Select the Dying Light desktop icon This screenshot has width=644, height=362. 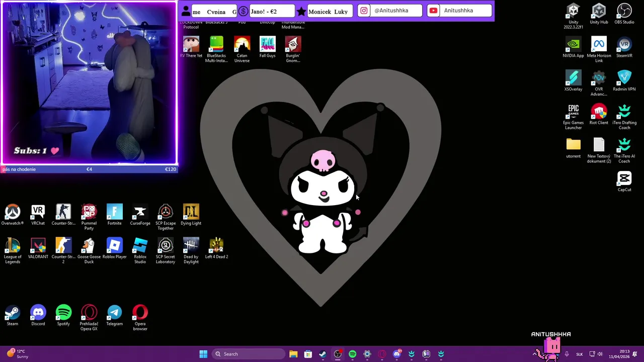tap(191, 215)
